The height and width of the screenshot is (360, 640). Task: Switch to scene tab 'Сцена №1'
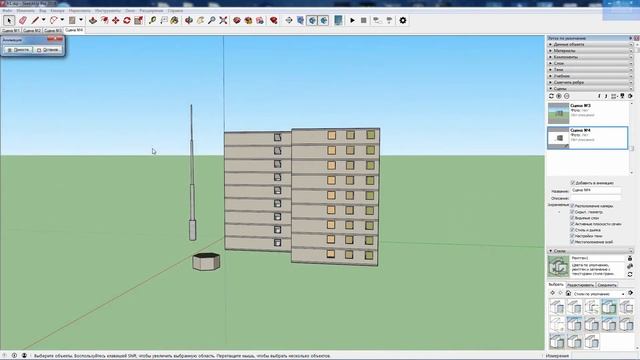point(11,30)
